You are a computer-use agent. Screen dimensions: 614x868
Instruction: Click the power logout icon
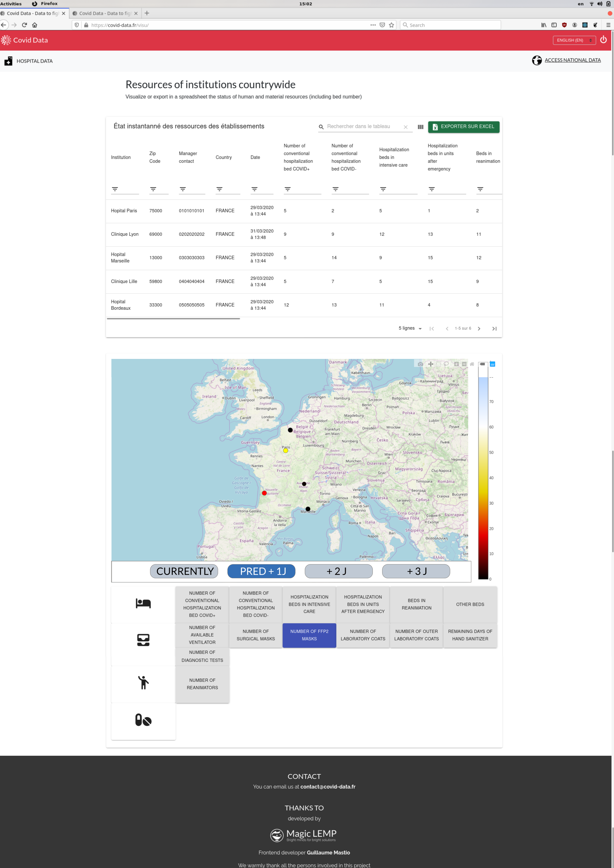tap(603, 40)
